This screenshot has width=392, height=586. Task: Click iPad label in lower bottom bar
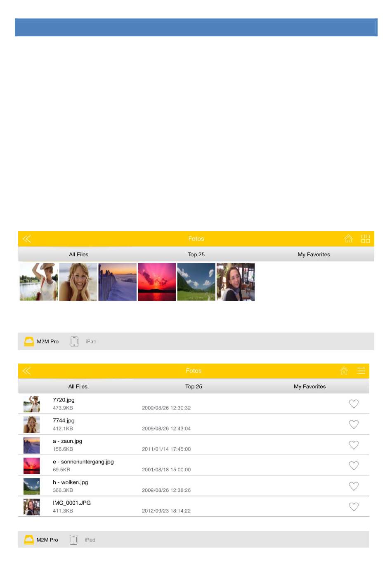click(x=90, y=540)
